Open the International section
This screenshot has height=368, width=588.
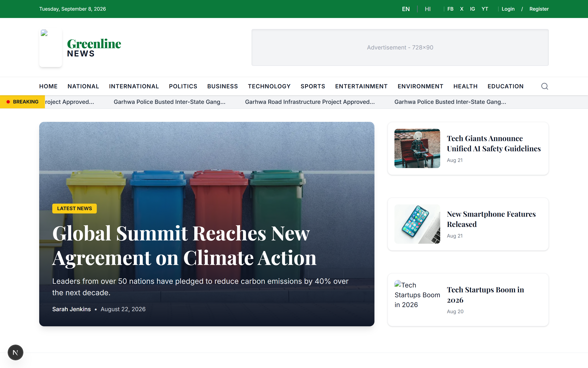point(134,86)
